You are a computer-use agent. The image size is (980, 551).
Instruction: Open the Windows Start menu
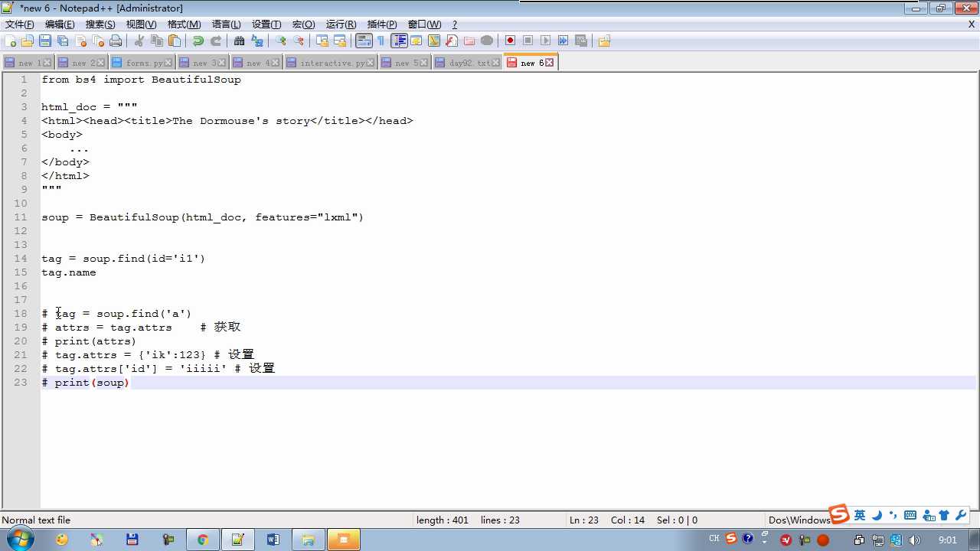pos(19,540)
